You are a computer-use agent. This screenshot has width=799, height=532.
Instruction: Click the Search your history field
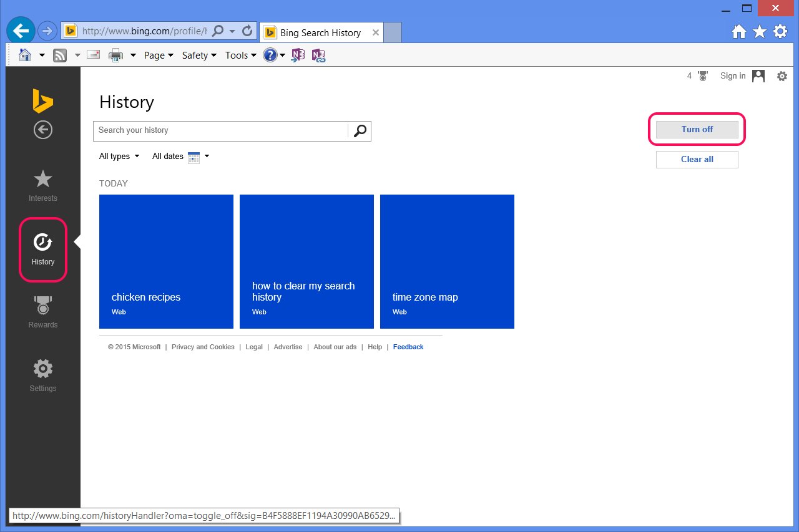(x=220, y=130)
